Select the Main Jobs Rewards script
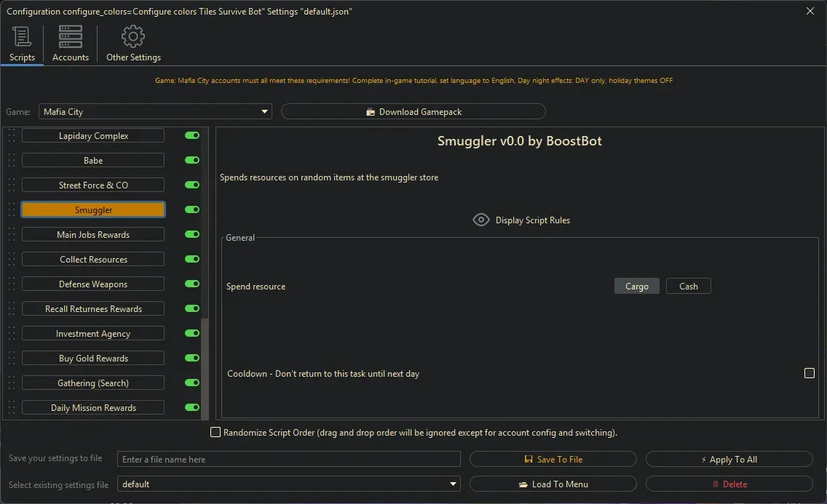 point(93,235)
